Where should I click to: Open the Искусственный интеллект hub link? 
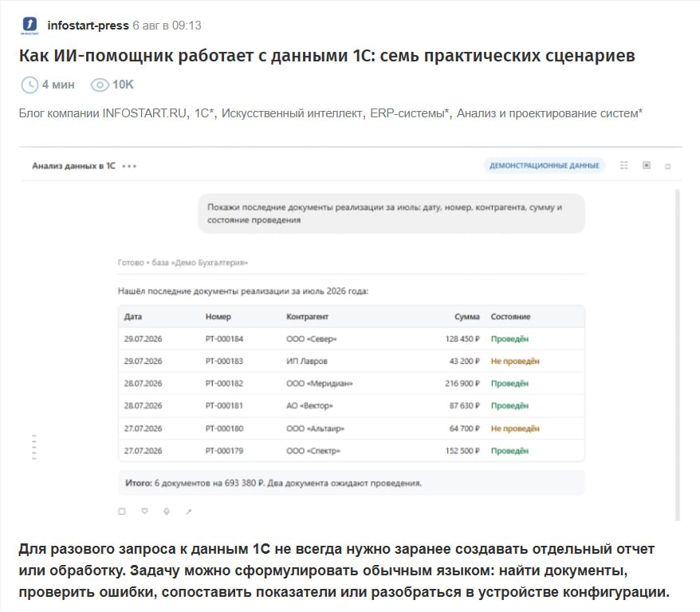pyautogui.click(x=293, y=113)
